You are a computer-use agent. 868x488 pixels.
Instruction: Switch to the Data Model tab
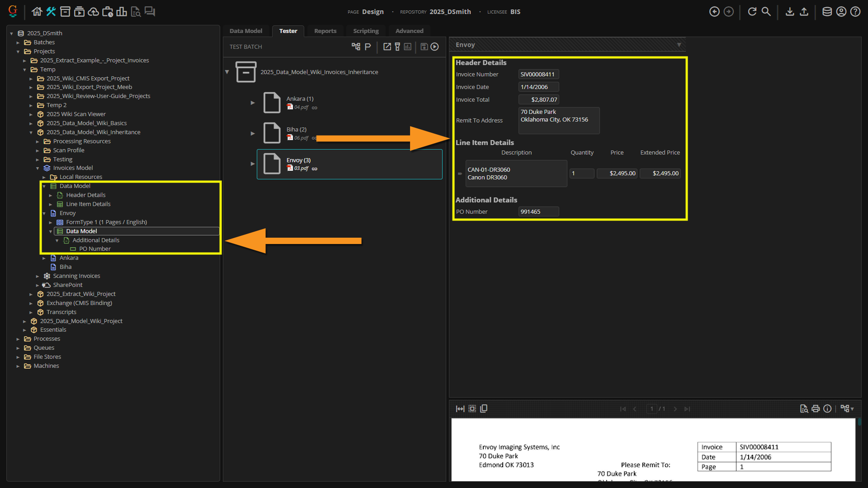[x=245, y=31]
